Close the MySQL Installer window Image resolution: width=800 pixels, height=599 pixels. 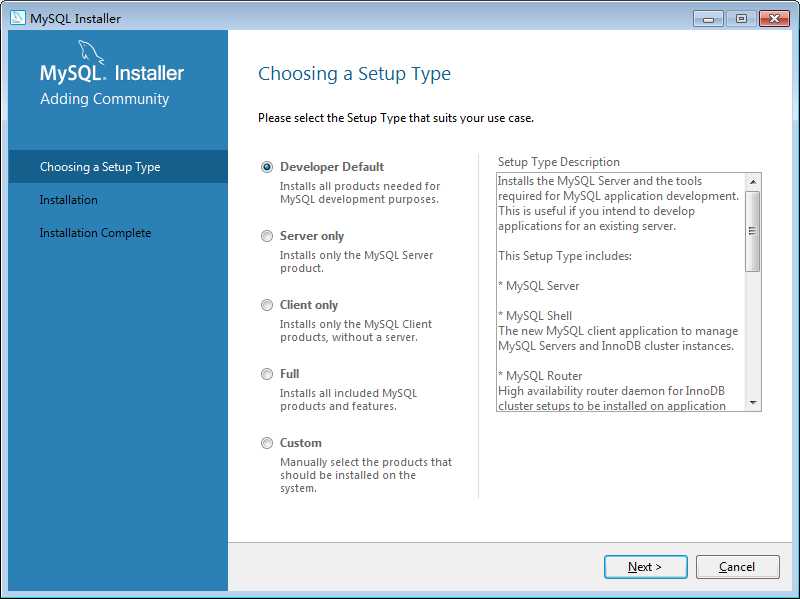coord(774,19)
